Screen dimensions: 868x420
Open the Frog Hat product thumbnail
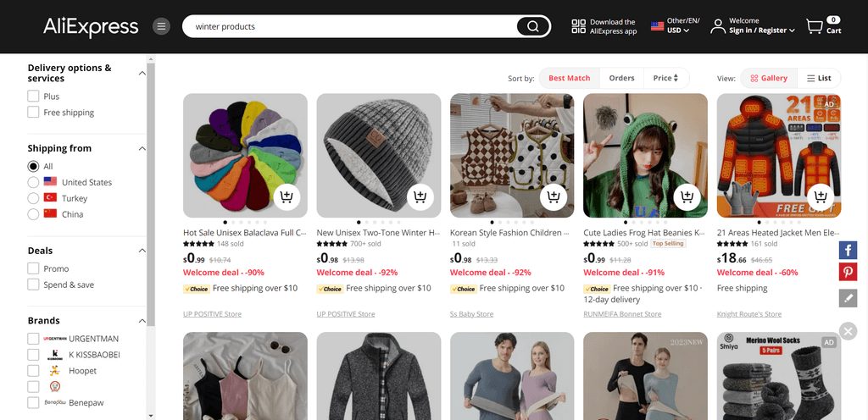pyautogui.click(x=645, y=155)
